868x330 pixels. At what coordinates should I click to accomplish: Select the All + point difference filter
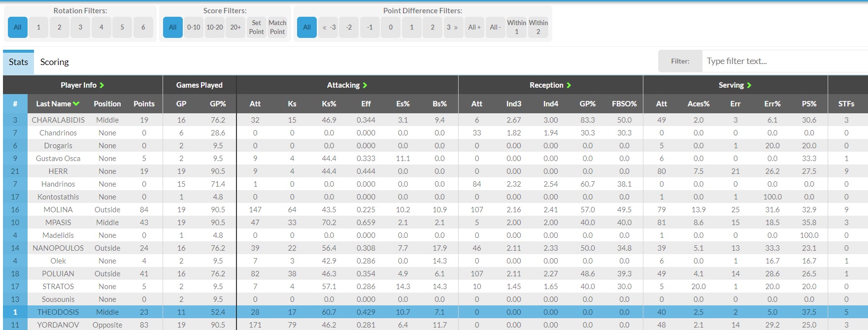point(474,27)
